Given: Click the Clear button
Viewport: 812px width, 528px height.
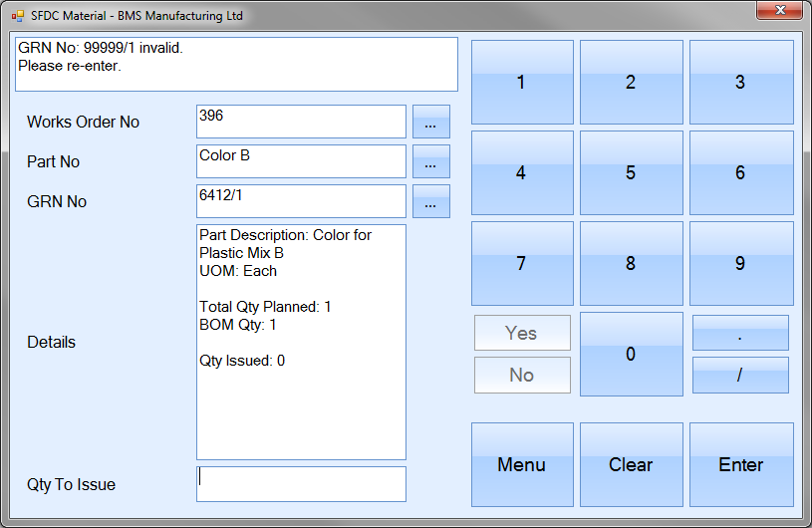Looking at the screenshot, I should [632, 465].
